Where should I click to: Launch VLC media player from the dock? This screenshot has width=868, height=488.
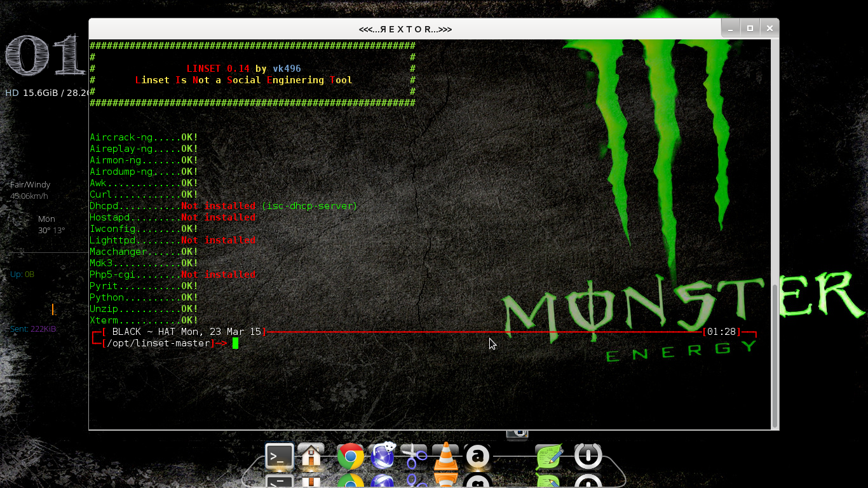click(x=445, y=456)
